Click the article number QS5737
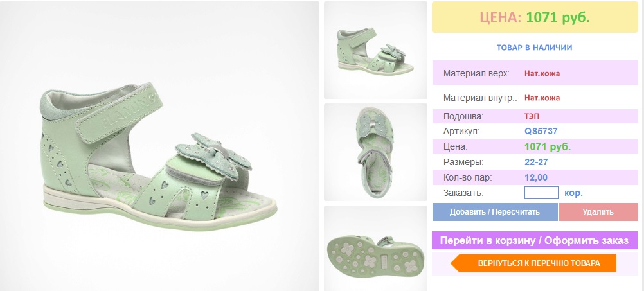The image size is (644, 291). click(541, 131)
